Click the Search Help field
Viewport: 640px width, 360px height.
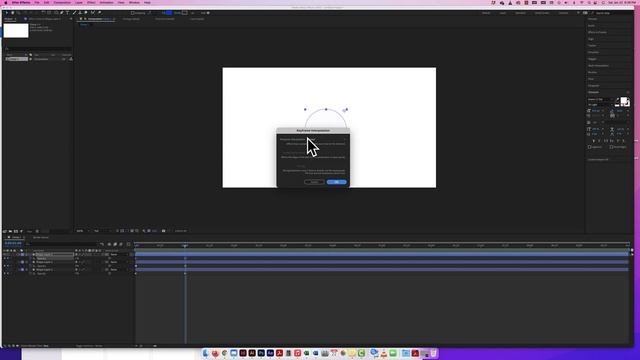[612, 13]
